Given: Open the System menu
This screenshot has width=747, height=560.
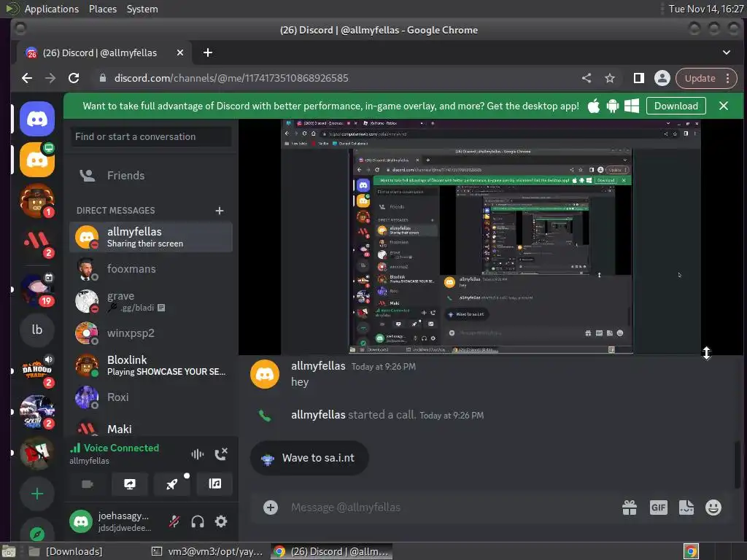Looking at the screenshot, I should coord(142,9).
